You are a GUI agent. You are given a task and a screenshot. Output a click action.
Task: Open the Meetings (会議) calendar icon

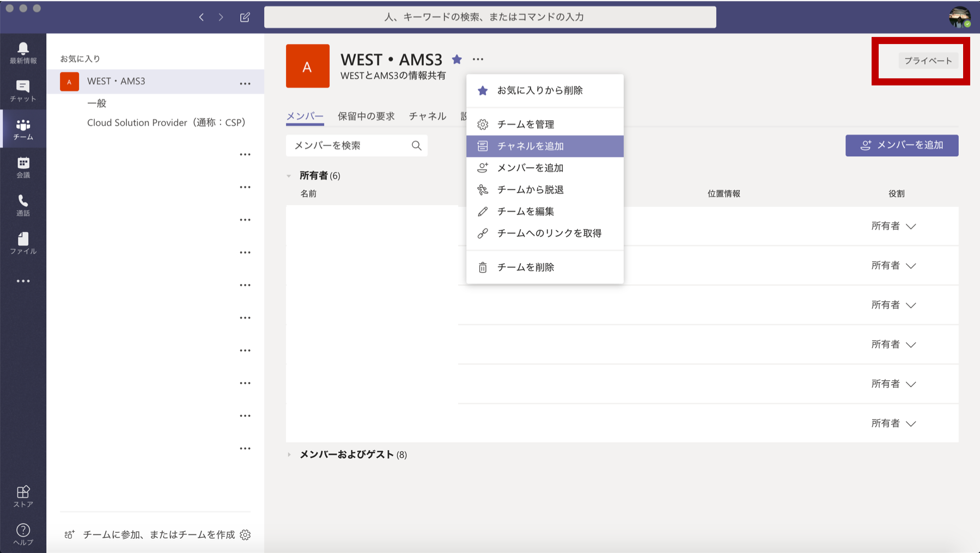point(23,167)
